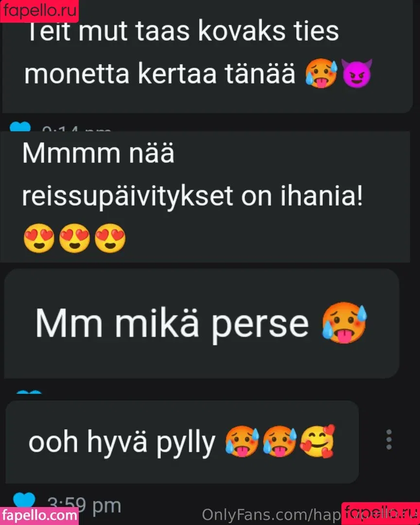Select the second hot face emoji after "pylly"

pyautogui.click(x=280, y=441)
